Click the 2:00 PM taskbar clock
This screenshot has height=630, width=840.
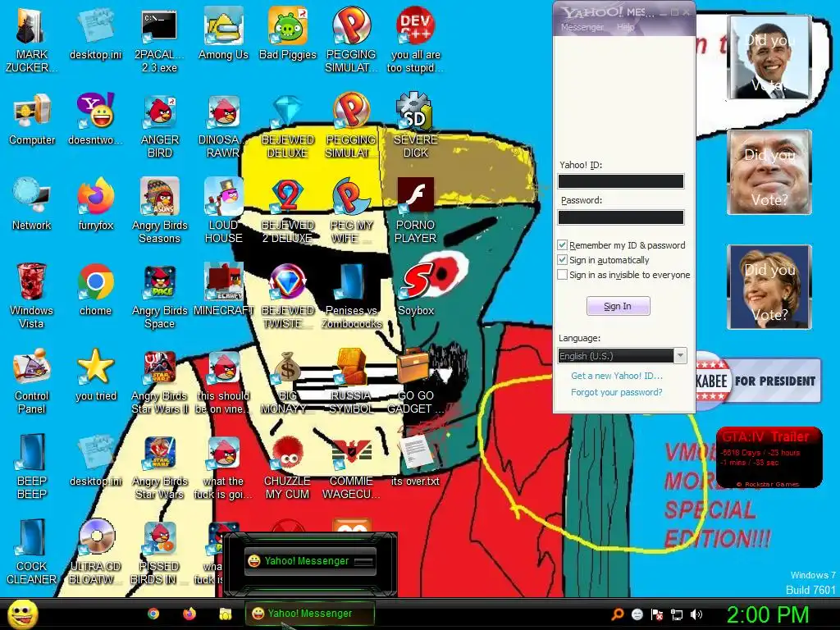(x=767, y=614)
